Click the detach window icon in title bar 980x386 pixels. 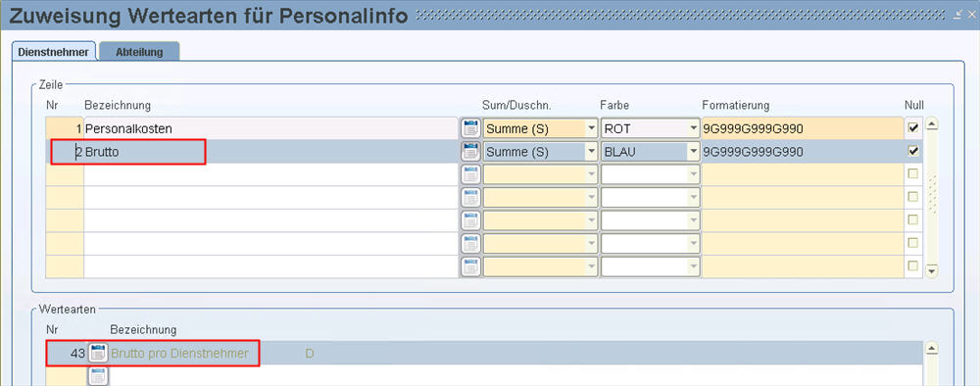958,14
